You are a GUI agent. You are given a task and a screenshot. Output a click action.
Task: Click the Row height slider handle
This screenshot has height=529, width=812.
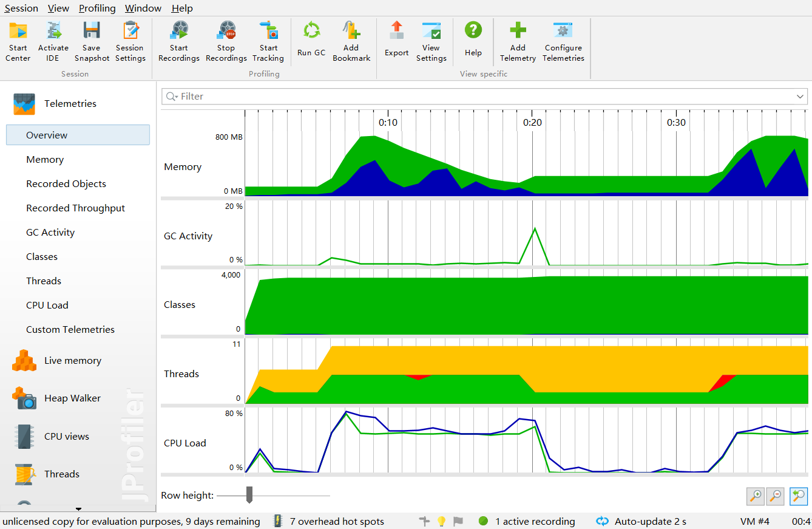[x=249, y=495]
